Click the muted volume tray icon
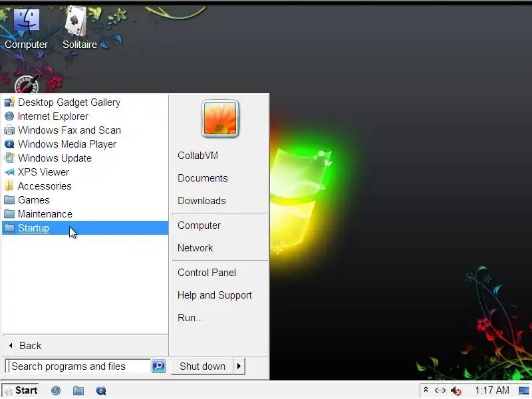Viewport: 532px width, 399px height. click(456, 391)
